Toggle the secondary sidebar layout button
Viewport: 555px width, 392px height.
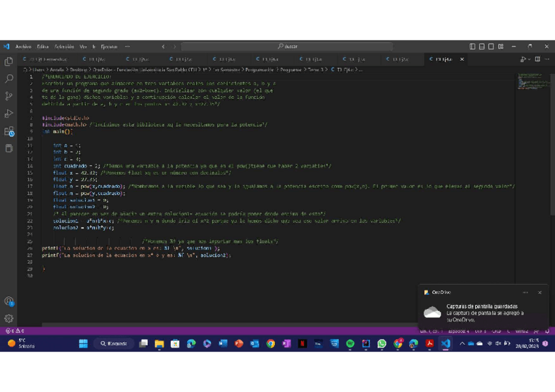[491, 46]
